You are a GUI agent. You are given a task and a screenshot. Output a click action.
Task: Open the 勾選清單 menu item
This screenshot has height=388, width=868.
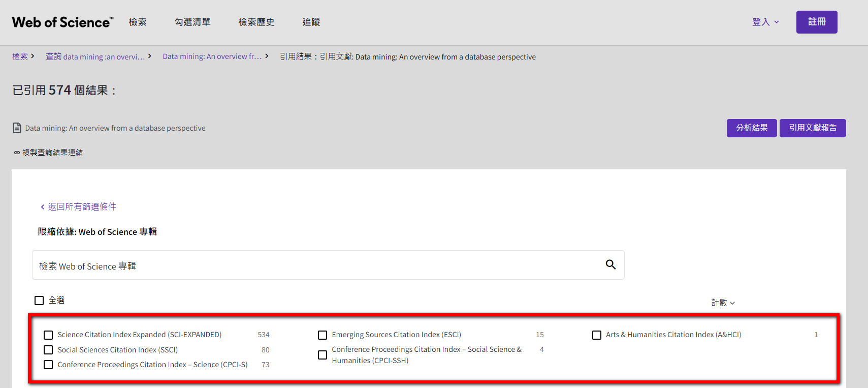(192, 22)
